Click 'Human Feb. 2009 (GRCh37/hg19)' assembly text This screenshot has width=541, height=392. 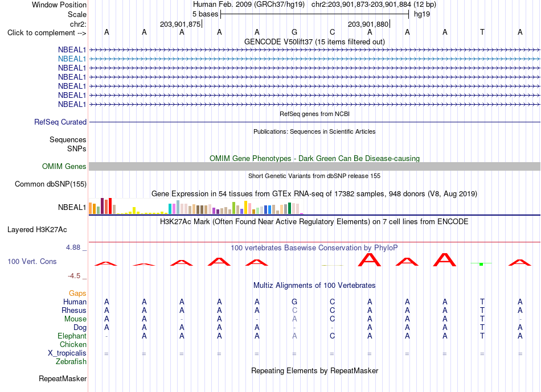coord(249,5)
